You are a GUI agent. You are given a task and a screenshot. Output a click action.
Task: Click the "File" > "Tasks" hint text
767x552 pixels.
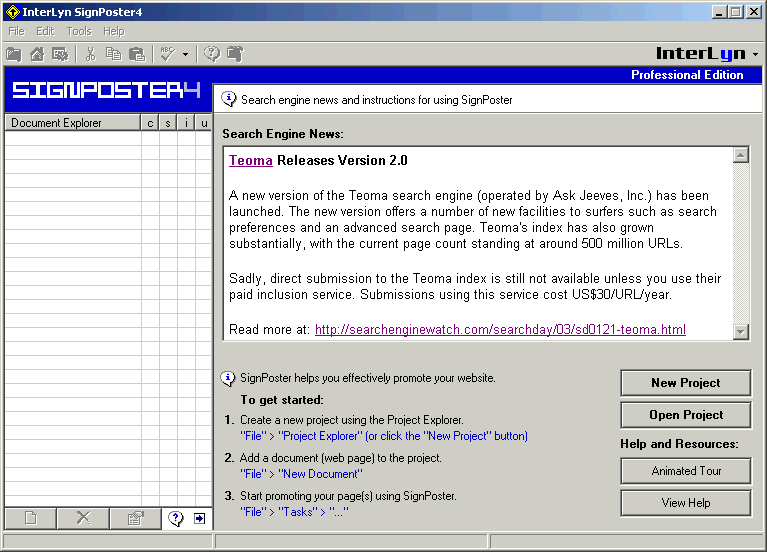294,512
